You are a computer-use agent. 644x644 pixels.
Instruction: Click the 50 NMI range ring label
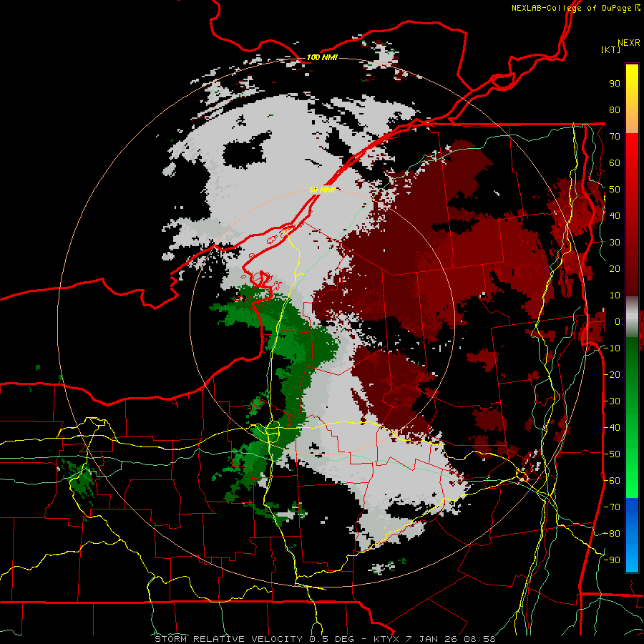pos(323,190)
